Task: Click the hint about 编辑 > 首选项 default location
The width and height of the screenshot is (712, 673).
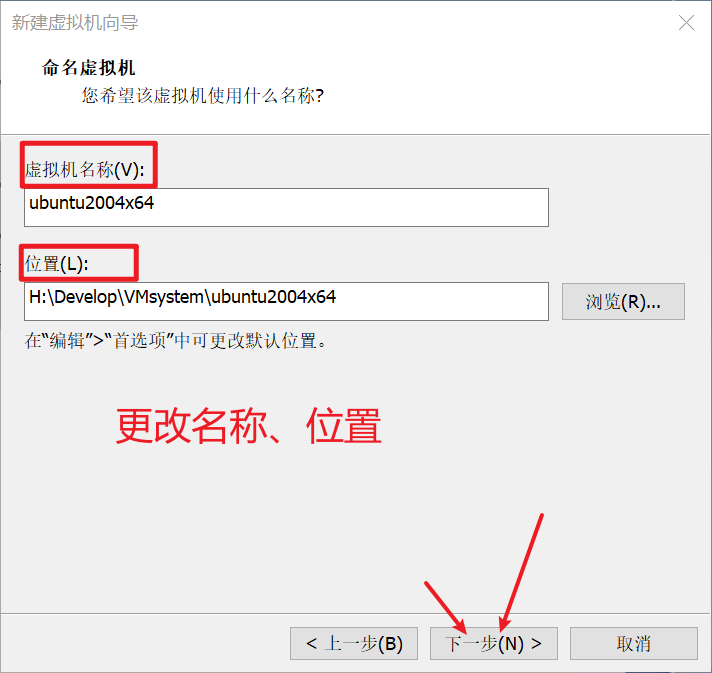Action: (176, 341)
